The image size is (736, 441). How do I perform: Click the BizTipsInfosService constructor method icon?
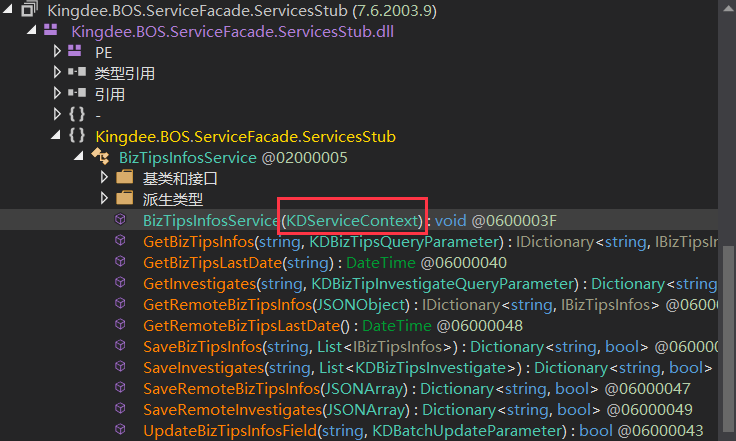coord(121,219)
